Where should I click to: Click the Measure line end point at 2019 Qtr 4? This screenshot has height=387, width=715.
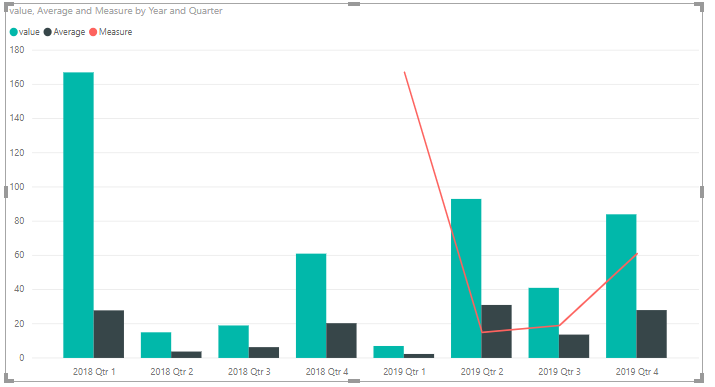[x=637, y=254]
